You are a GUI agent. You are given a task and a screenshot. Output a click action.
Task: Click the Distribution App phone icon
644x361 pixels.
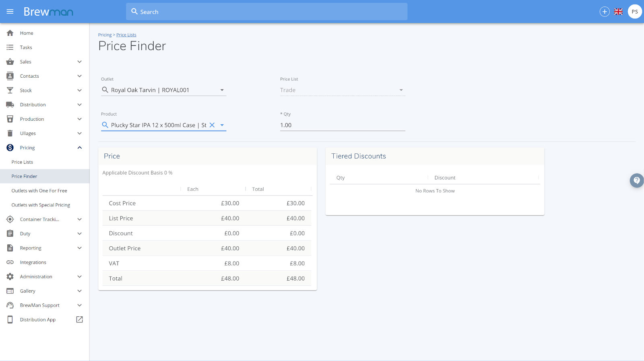point(10,320)
